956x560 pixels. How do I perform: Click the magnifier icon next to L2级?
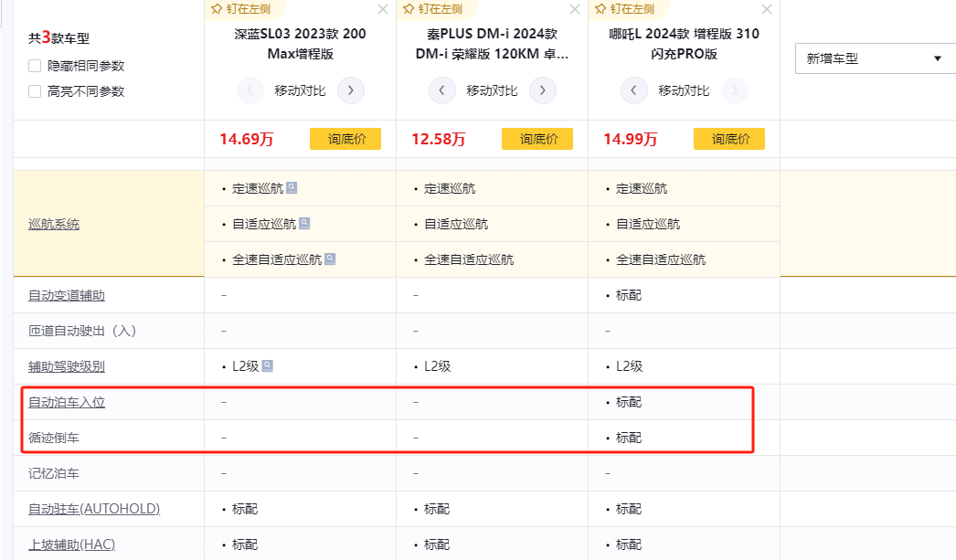click(268, 365)
